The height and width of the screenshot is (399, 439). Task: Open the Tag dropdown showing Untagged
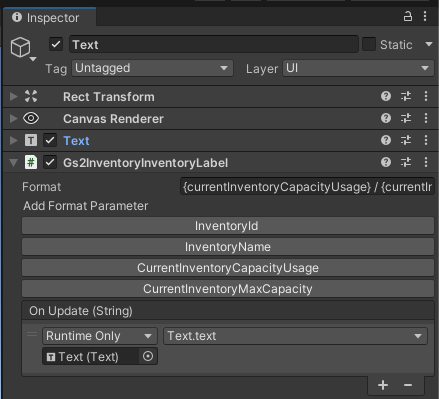pyautogui.click(x=152, y=68)
